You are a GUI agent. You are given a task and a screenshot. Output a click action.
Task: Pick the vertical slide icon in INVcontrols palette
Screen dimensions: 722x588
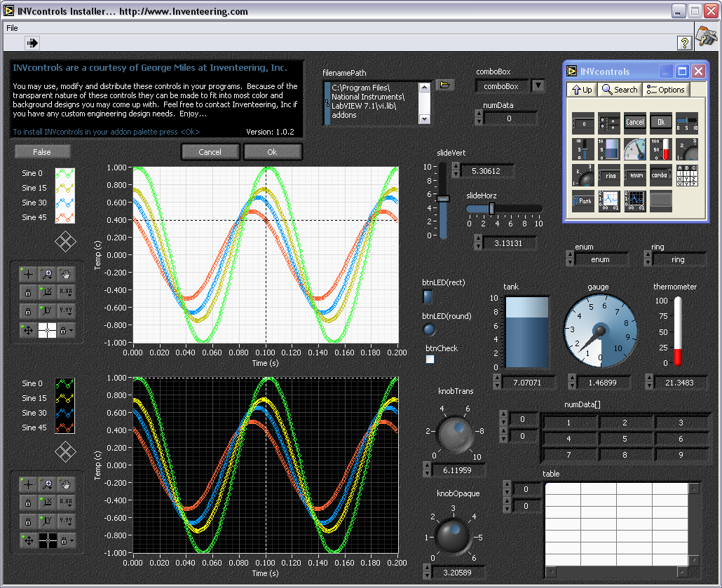pyautogui.click(x=583, y=149)
